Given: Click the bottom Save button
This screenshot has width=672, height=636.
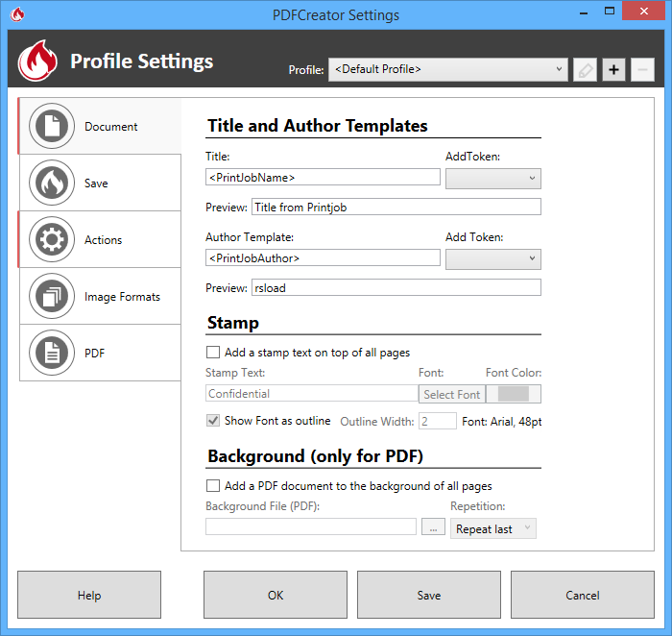Looking at the screenshot, I should pos(429,595).
